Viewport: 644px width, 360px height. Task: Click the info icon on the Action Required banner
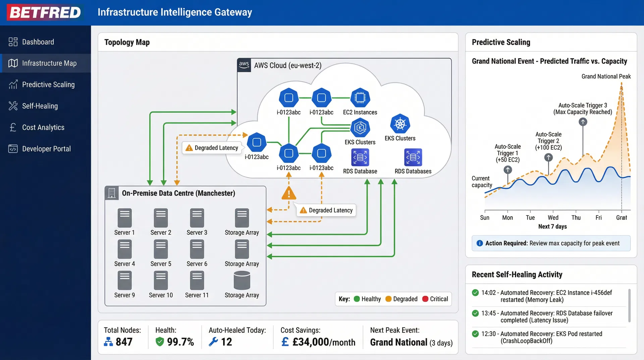tap(480, 243)
